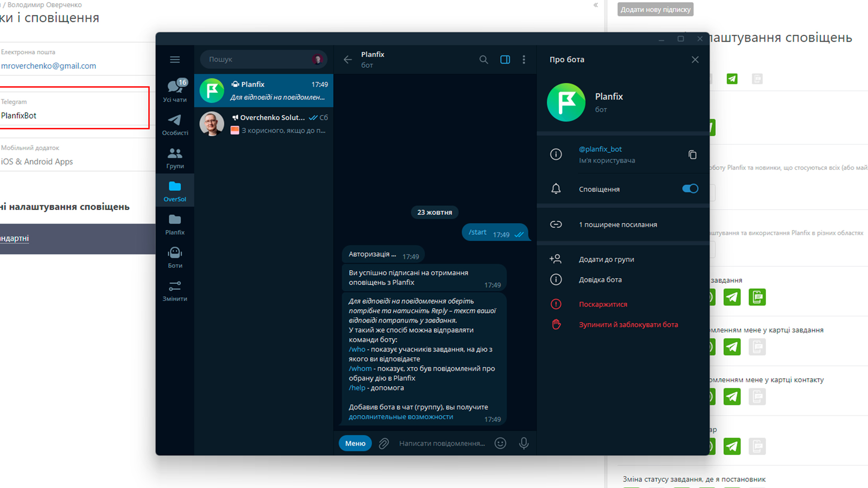The height and width of the screenshot is (488, 868).
Task: Maximize the Telegram window
Action: tap(680, 39)
